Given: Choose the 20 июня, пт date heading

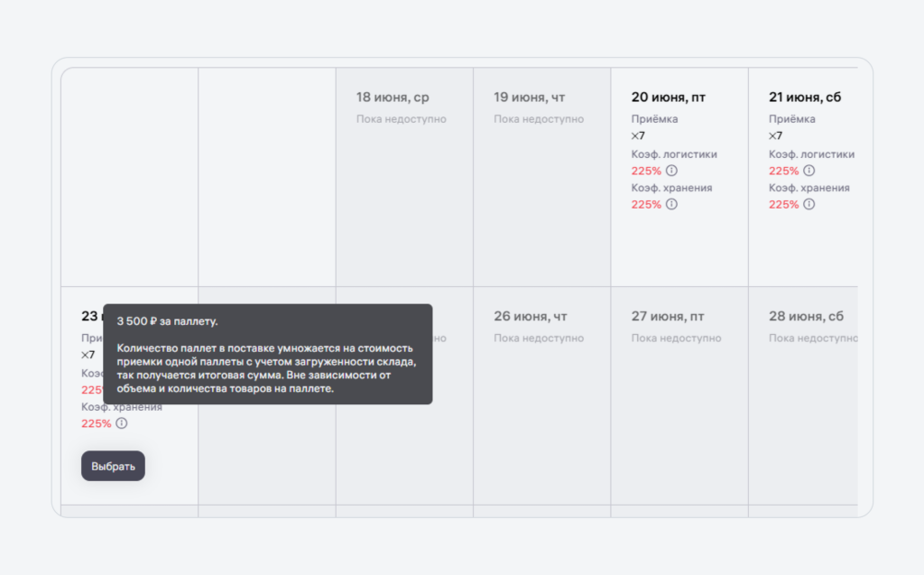Looking at the screenshot, I should click(666, 97).
